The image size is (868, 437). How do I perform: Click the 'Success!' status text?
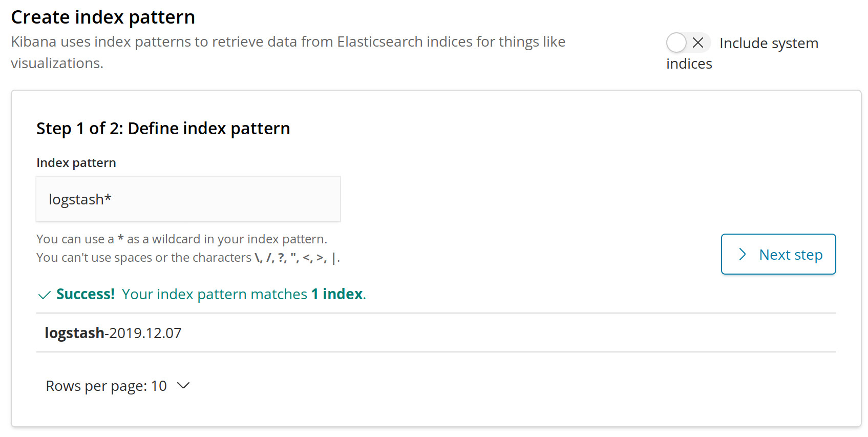pyautogui.click(x=86, y=294)
